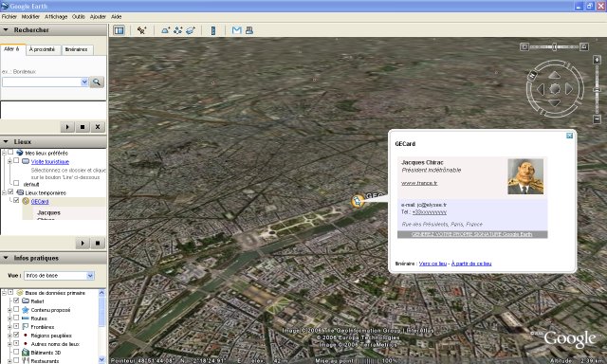Screen dimensions: 607x364
Task: Open the search field dropdown arrow
Action: click(x=84, y=82)
